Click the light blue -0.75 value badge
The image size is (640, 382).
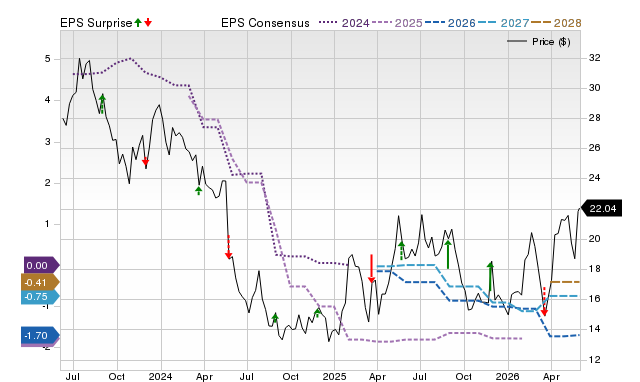40,297
